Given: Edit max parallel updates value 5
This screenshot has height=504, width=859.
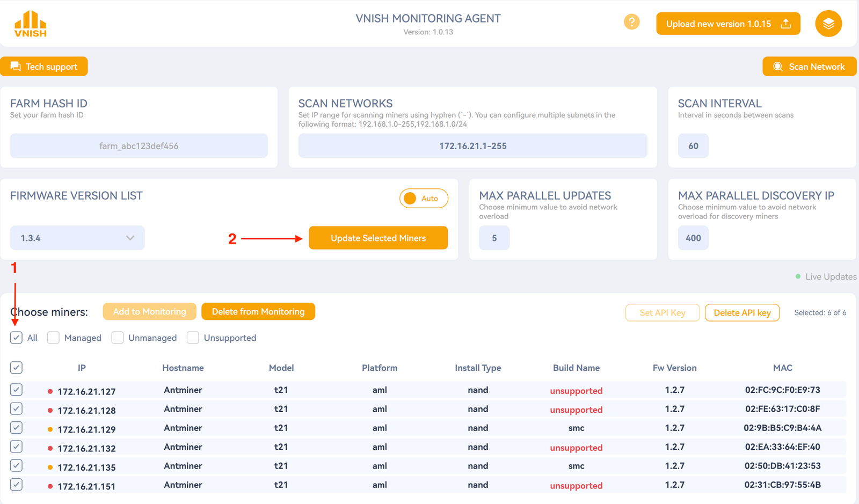Looking at the screenshot, I should [x=494, y=238].
